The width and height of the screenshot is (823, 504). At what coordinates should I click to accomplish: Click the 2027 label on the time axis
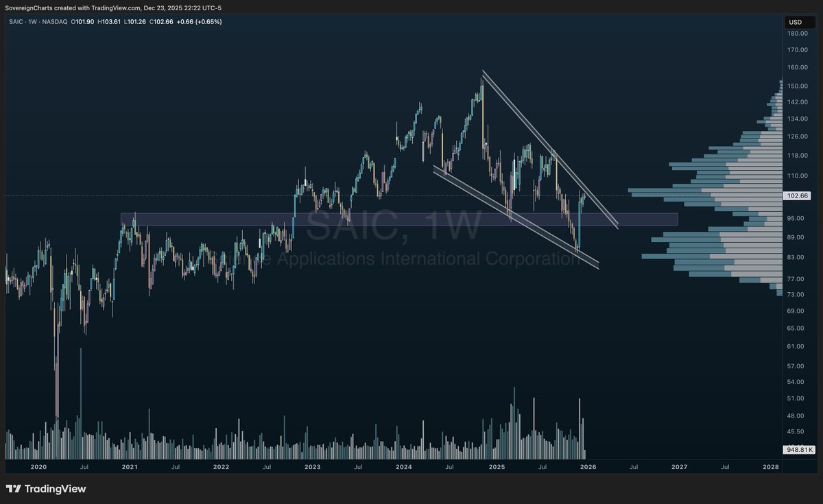[679, 467]
